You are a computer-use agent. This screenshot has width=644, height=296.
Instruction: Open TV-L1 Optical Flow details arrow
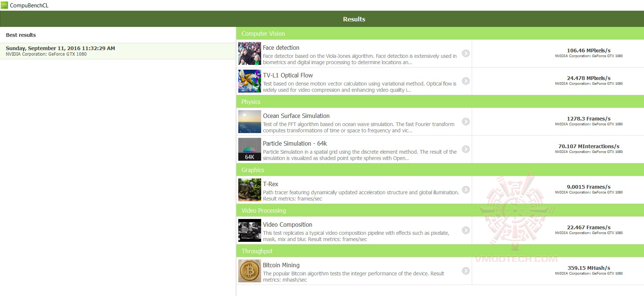pyautogui.click(x=466, y=81)
